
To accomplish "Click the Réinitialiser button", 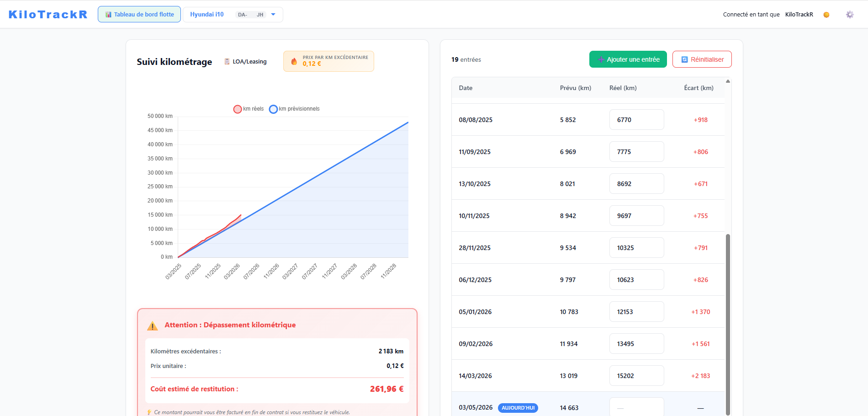I will coord(702,59).
